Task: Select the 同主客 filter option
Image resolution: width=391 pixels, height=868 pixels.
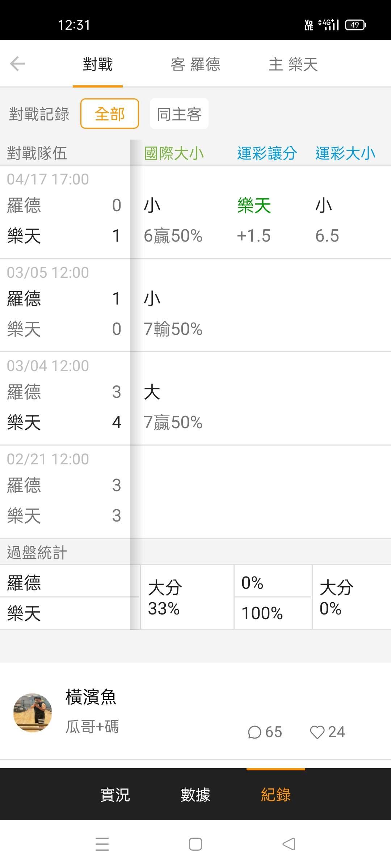Action: point(179,114)
